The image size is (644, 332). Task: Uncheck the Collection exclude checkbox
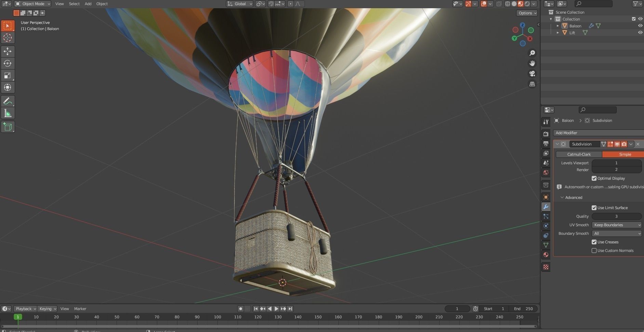[x=633, y=19]
